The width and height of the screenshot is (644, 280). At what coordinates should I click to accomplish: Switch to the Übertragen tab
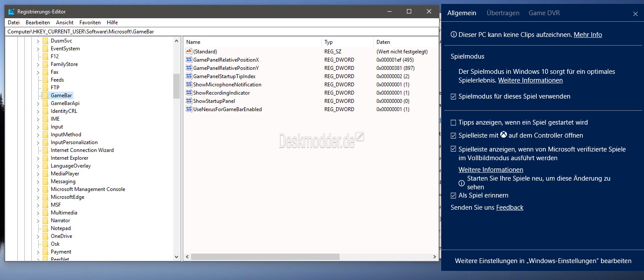[503, 13]
